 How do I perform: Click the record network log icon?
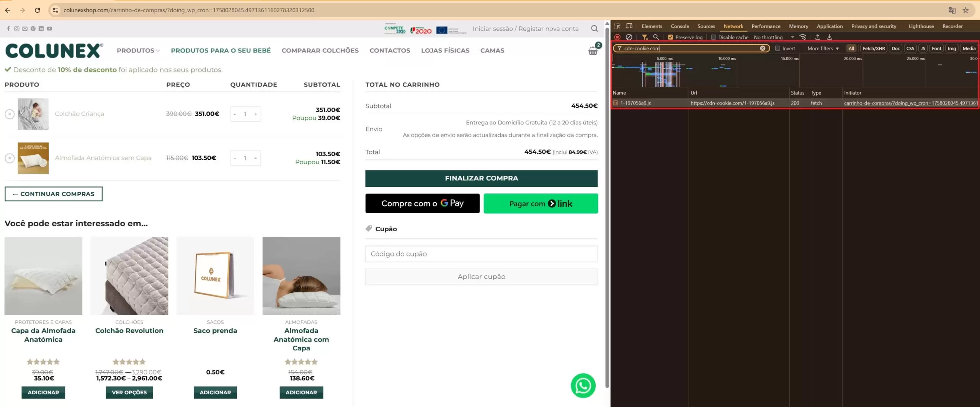617,37
